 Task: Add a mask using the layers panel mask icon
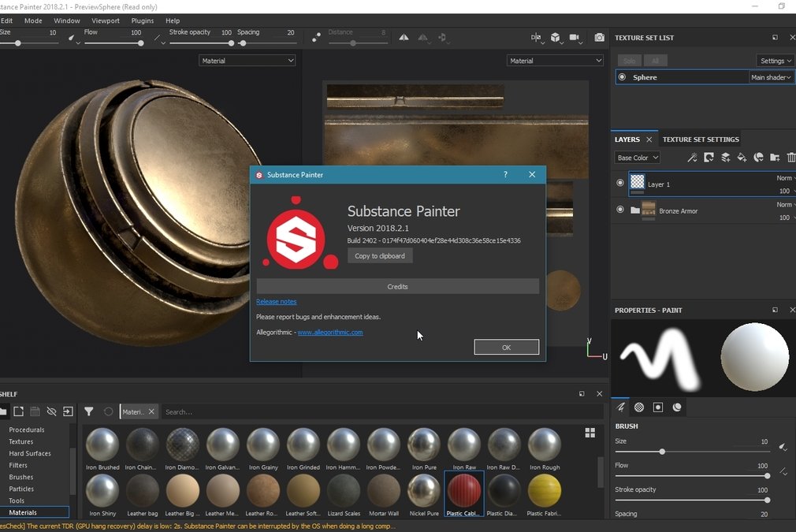pos(709,158)
